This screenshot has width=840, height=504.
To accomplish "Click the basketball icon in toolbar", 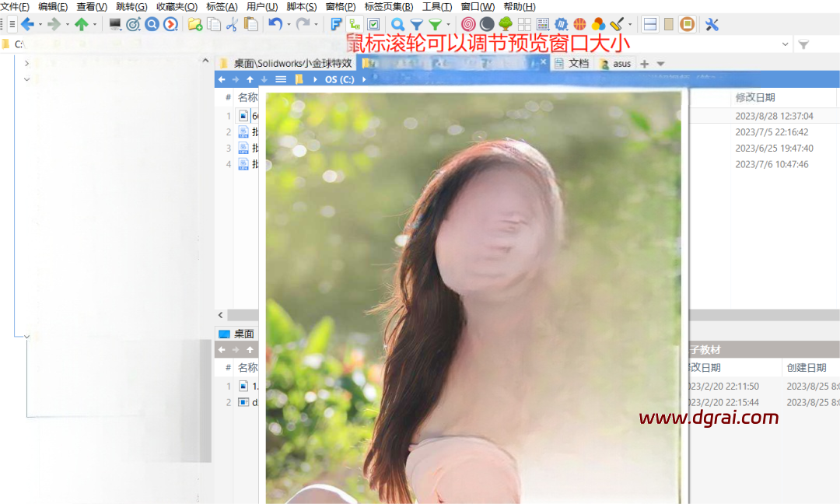I will [x=579, y=24].
